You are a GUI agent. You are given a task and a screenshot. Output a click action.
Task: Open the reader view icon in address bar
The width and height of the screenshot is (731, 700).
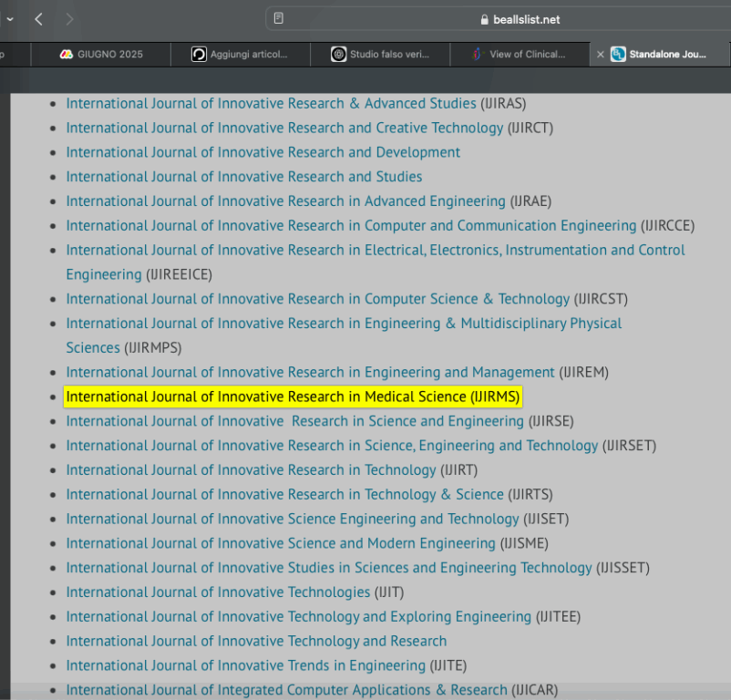click(278, 18)
